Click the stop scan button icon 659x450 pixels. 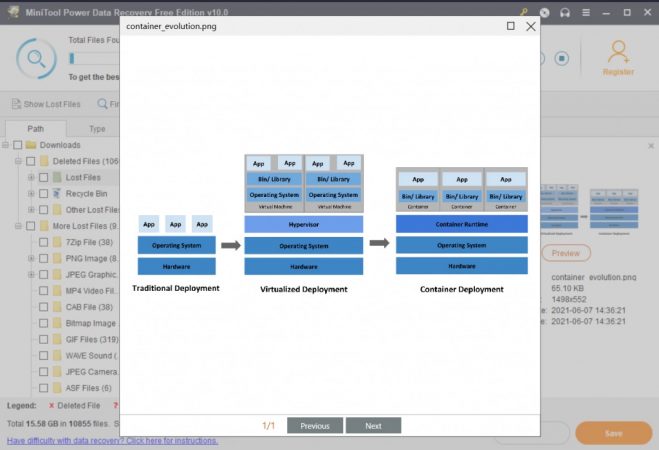point(561,58)
